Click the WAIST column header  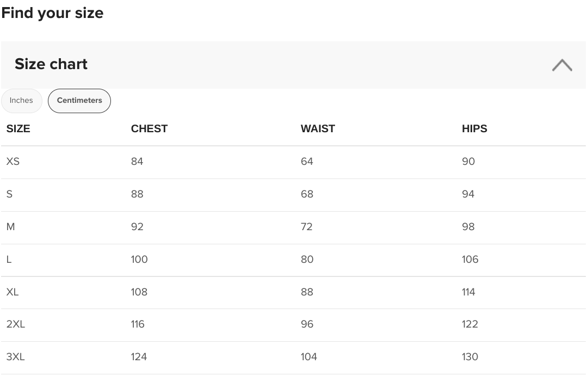tap(318, 129)
